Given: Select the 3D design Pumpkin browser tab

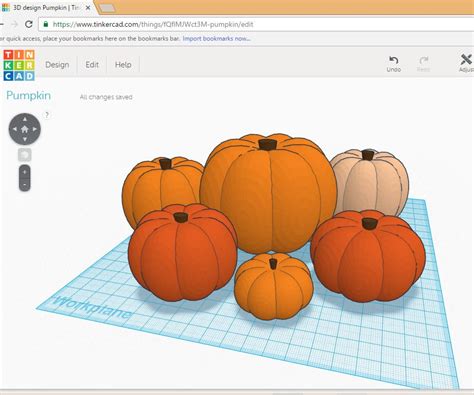Looking at the screenshot, I should pos(47,8).
